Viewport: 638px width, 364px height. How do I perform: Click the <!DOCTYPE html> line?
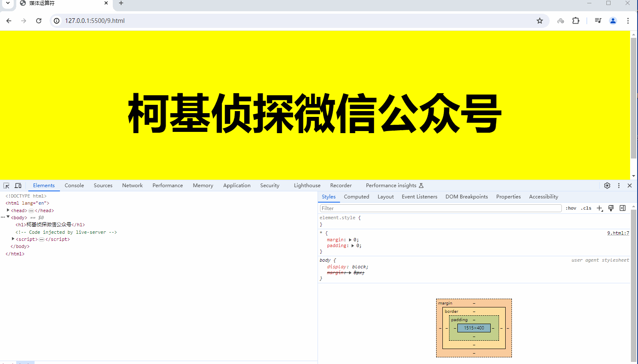pyautogui.click(x=26, y=196)
